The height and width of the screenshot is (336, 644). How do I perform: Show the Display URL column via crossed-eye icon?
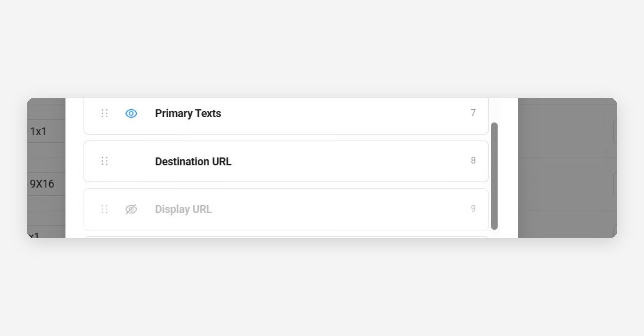click(131, 209)
